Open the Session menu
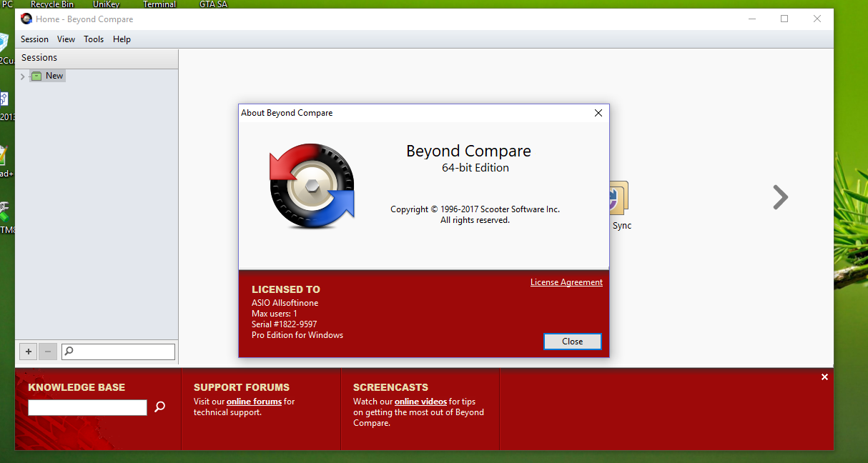The height and width of the screenshot is (463, 868). coord(34,39)
